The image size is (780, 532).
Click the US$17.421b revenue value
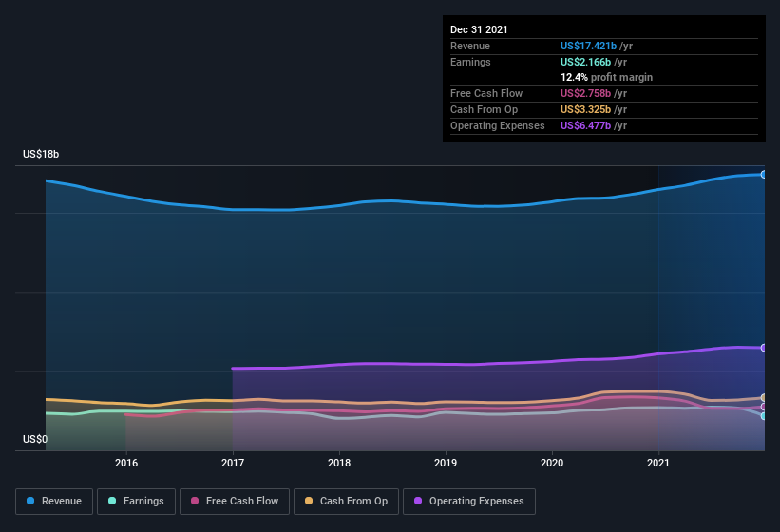588,46
